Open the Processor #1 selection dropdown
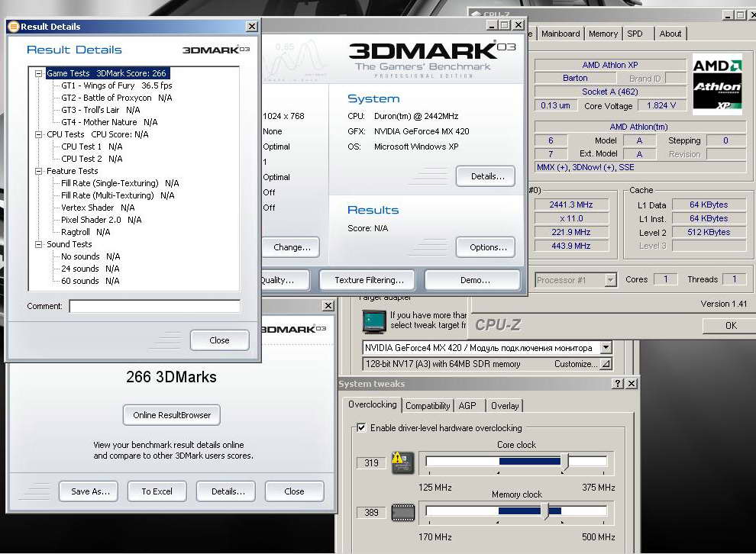Image resolution: width=756 pixels, height=554 pixels. coord(610,279)
